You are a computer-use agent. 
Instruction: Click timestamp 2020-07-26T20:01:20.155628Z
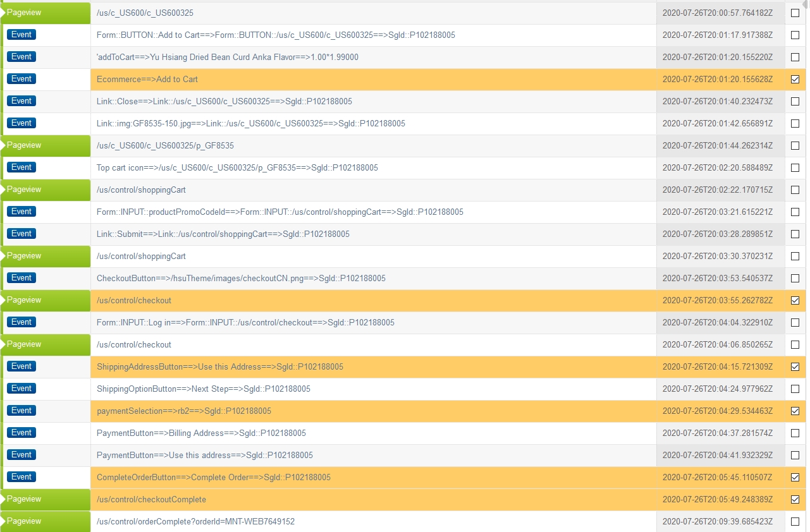point(718,80)
